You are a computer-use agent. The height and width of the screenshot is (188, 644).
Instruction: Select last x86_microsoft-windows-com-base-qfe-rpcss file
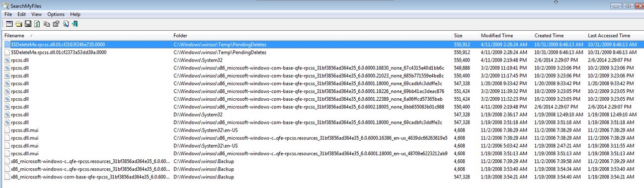coord(322,177)
